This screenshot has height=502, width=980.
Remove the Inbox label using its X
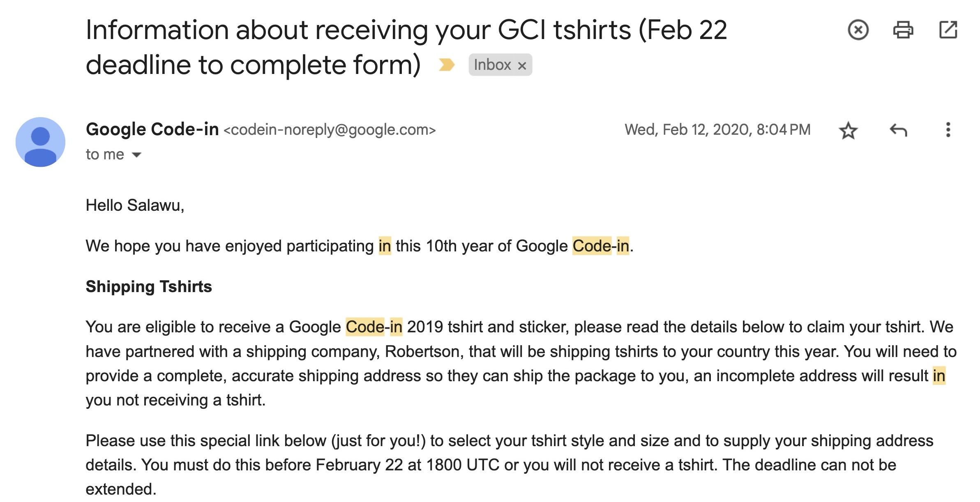522,66
